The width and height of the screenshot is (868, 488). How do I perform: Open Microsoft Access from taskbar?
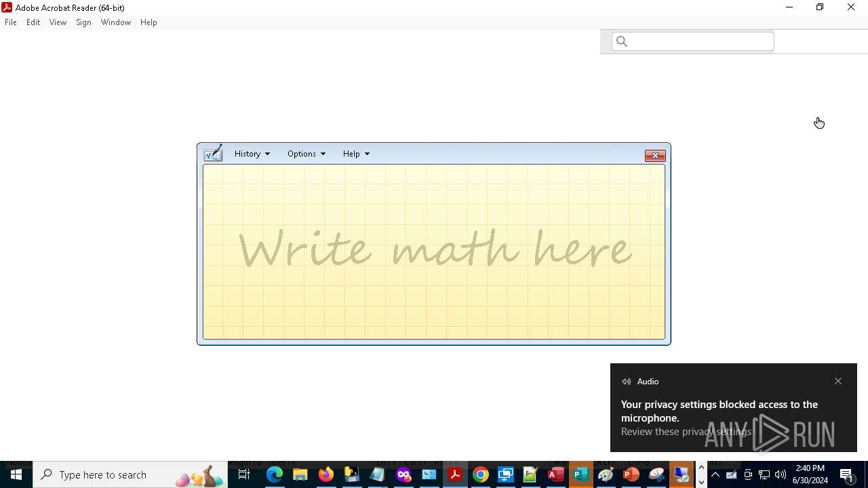point(555,474)
